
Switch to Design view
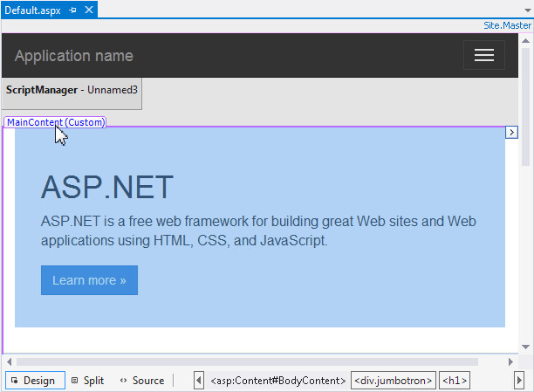(33, 381)
